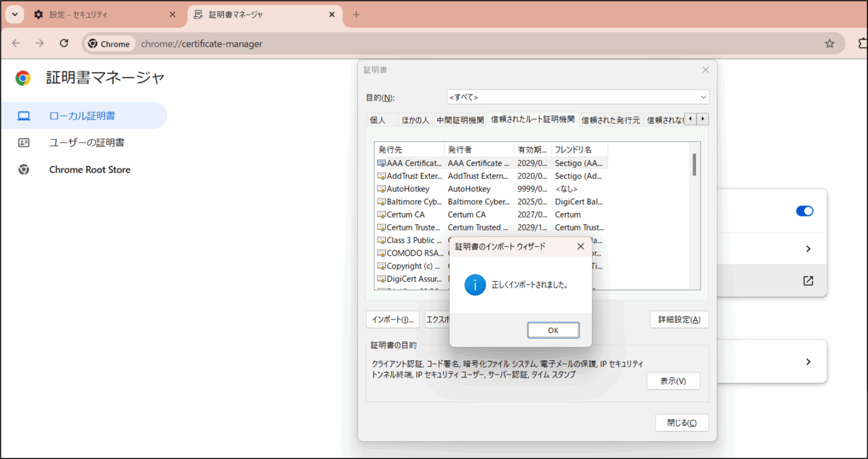868x459 pixels.
Task: Click the right arrow to reveal hidden certificate tabs
Action: click(702, 119)
